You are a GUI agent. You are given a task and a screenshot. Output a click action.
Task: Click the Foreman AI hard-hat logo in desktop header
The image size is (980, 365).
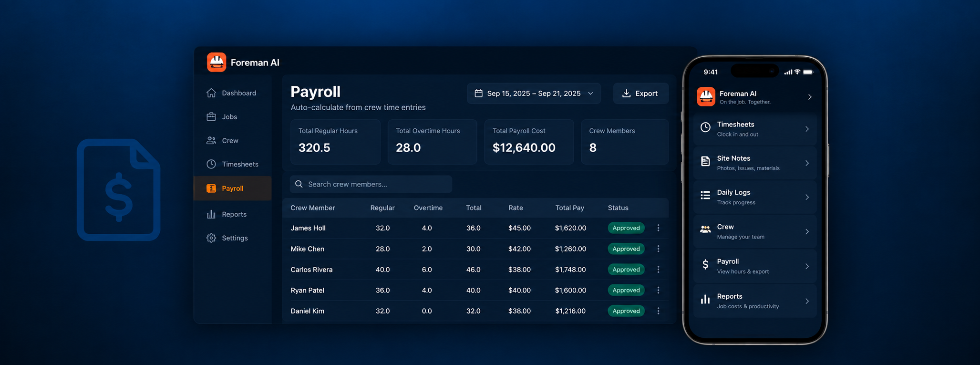pyautogui.click(x=217, y=62)
